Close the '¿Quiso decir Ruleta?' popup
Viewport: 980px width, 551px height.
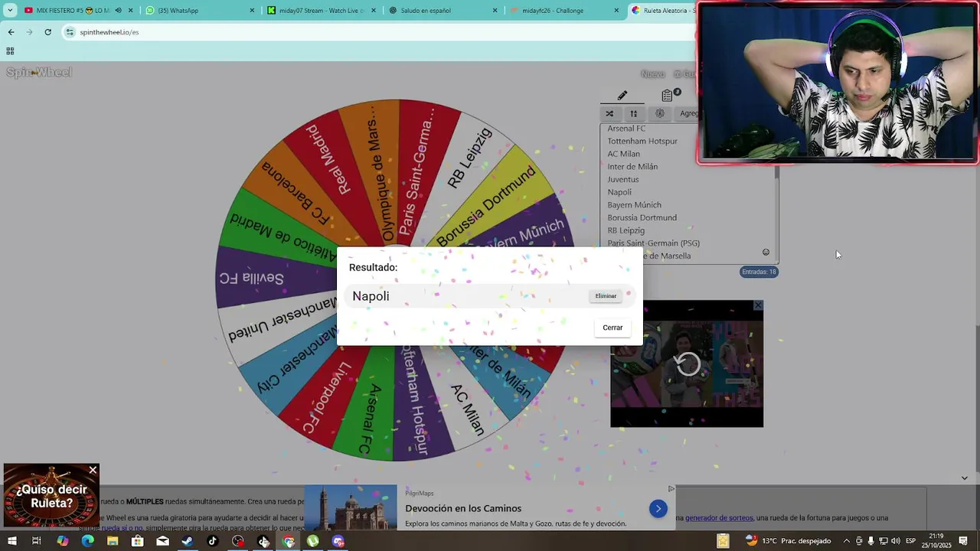pyautogui.click(x=93, y=470)
